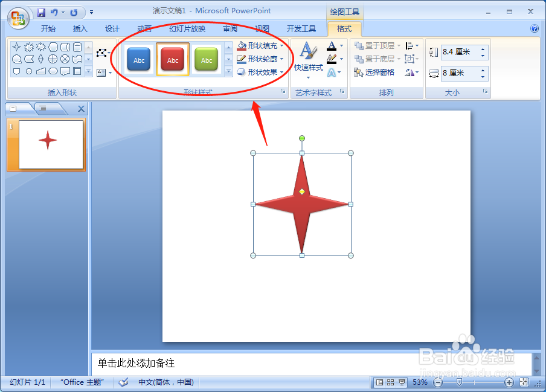546x392 pixels.
Task: Choose the small circle connector shape
Action: pyautogui.click(x=29, y=71)
